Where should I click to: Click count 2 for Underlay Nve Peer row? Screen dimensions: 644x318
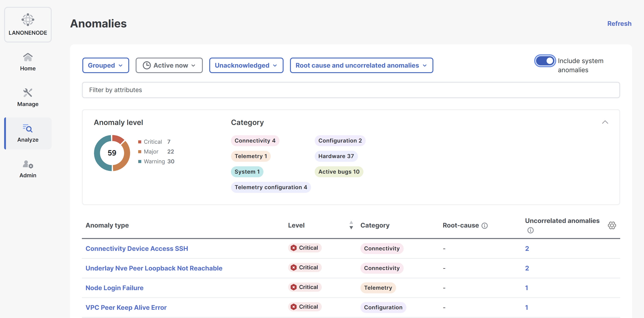[x=527, y=268]
